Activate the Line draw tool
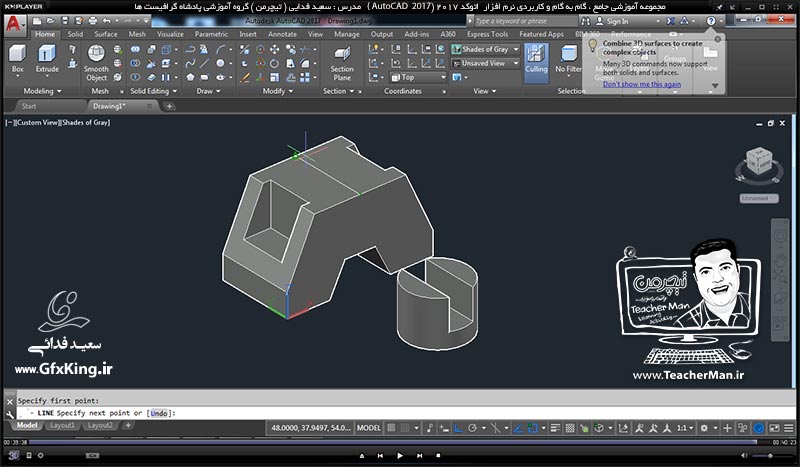The image size is (800, 467). coord(204,63)
